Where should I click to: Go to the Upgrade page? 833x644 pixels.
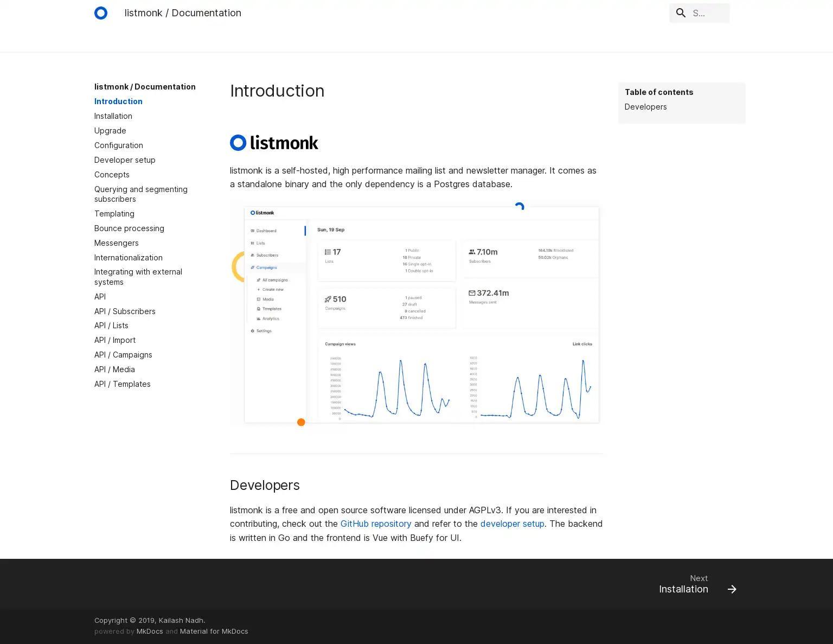(x=110, y=131)
